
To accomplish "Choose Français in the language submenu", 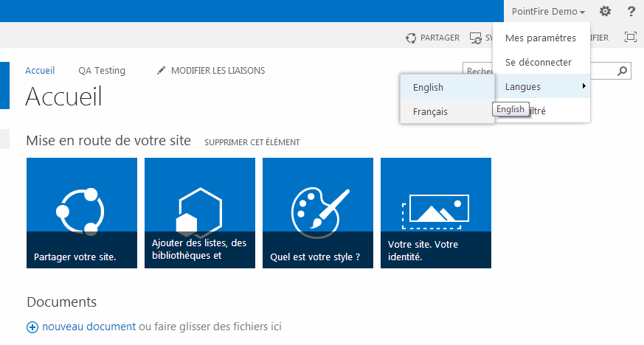I will [430, 112].
